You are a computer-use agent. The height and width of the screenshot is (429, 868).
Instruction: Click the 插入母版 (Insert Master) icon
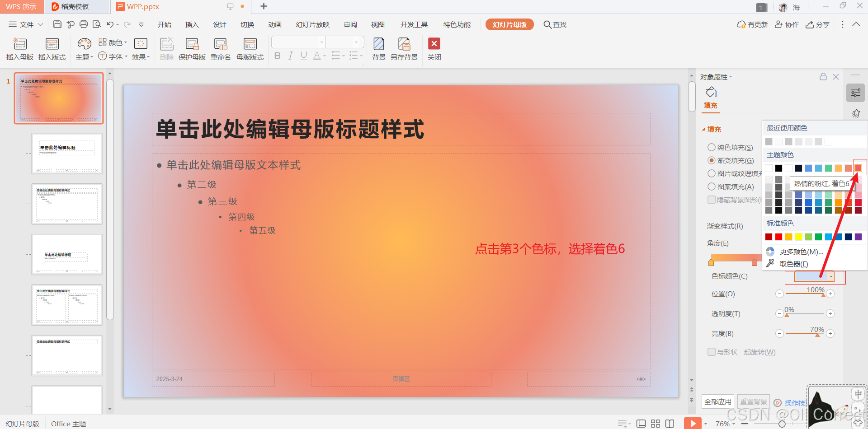coord(20,44)
